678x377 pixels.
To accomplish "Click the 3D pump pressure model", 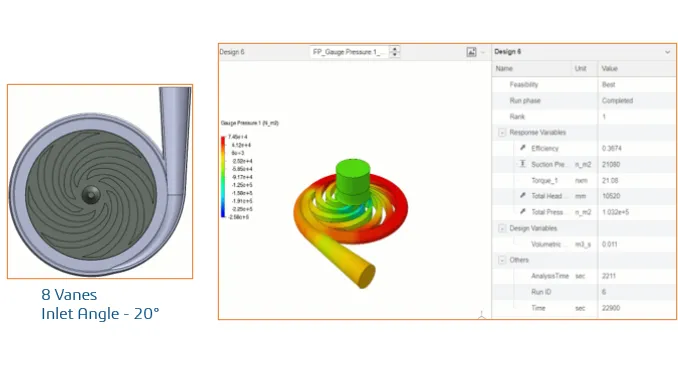I will (x=350, y=223).
